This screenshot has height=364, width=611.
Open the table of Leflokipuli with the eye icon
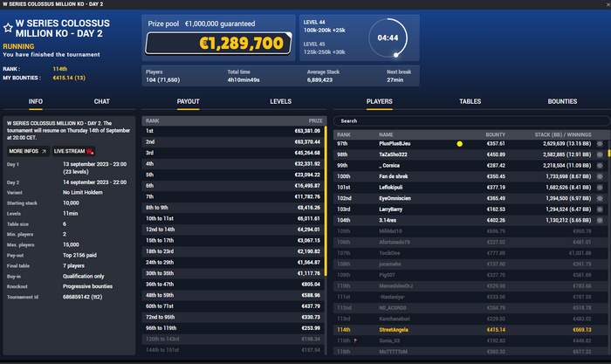600,188
